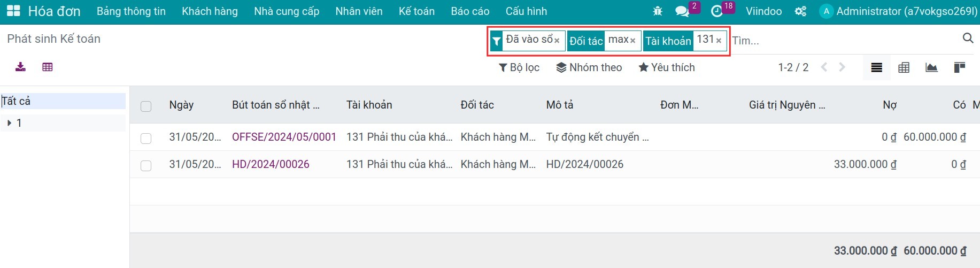The image size is (980, 268).
Task: Open the Viindoo company switcher
Action: (x=763, y=11)
